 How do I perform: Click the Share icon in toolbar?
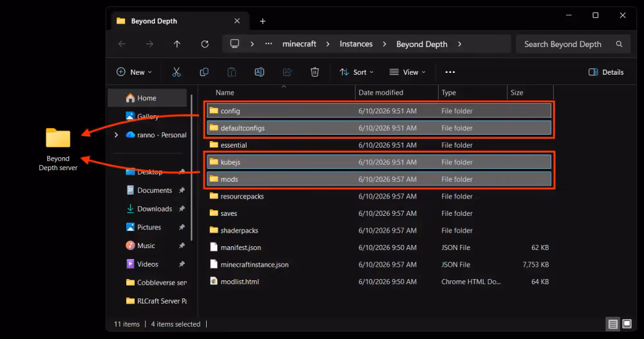287,72
